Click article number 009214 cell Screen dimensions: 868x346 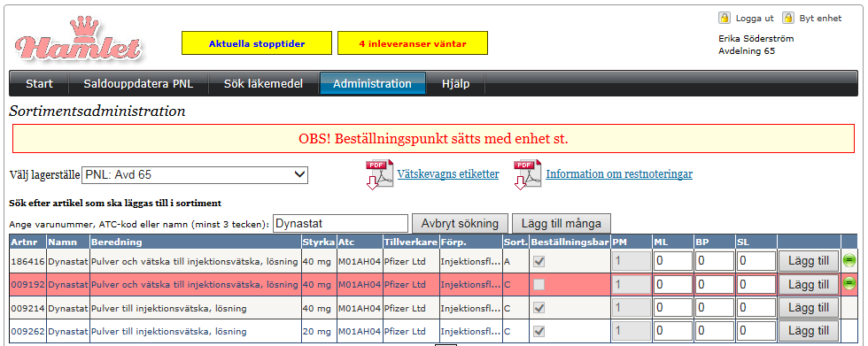coord(27,309)
